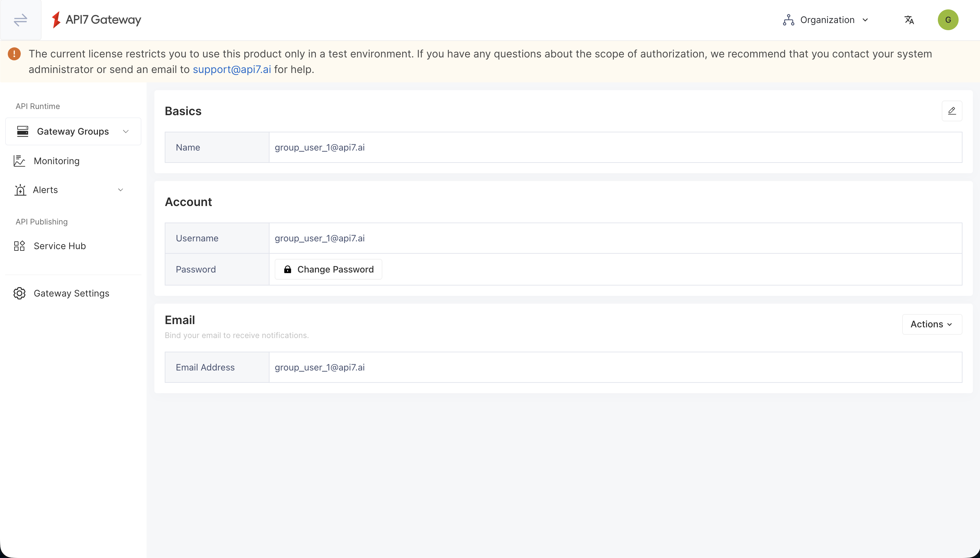This screenshot has height=558, width=980.
Task: Click the sidebar collapse arrows icon
Action: (x=20, y=19)
